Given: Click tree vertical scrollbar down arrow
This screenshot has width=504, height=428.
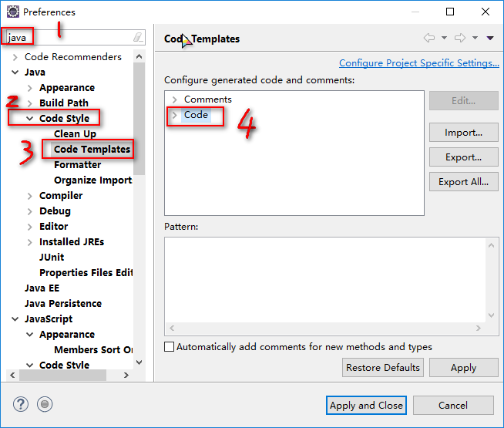Looking at the screenshot, I should (x=139, y=362).
